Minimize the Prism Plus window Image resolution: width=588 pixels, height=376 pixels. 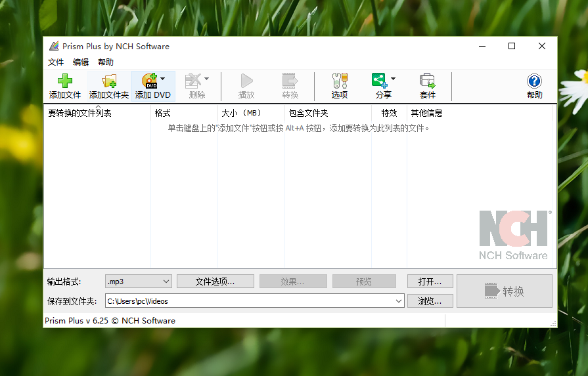pyautogui.click(x=482, y=46)
